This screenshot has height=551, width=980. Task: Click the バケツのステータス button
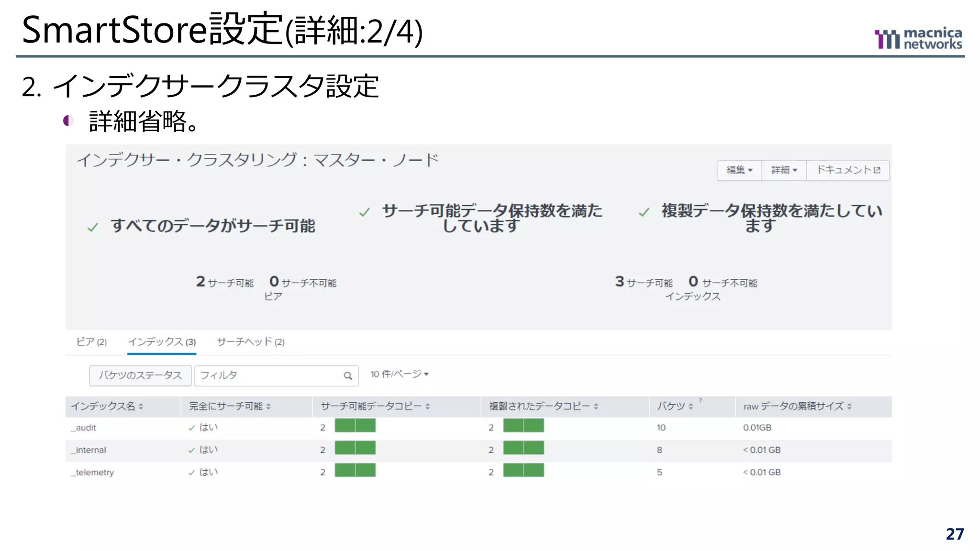coord(140,375)
